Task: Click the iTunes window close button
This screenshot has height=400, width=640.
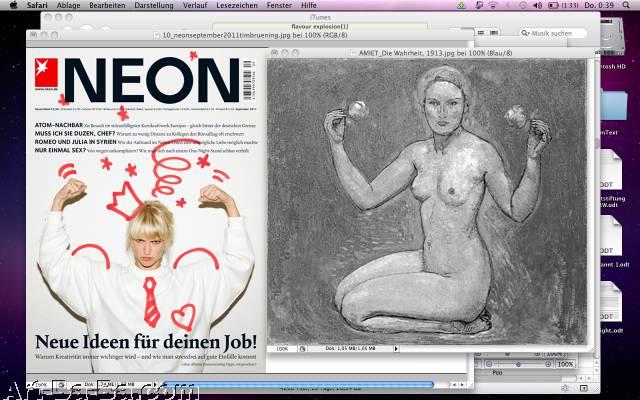Action: click(48, 17)
